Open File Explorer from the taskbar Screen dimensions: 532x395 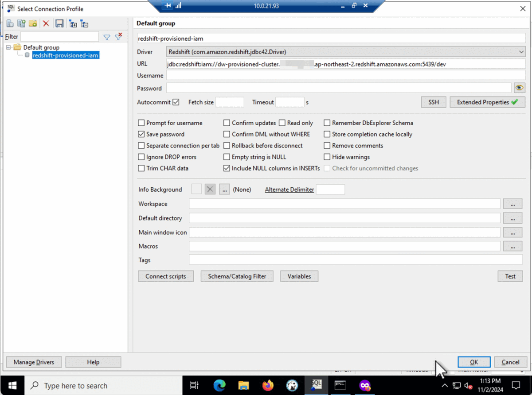244,386
